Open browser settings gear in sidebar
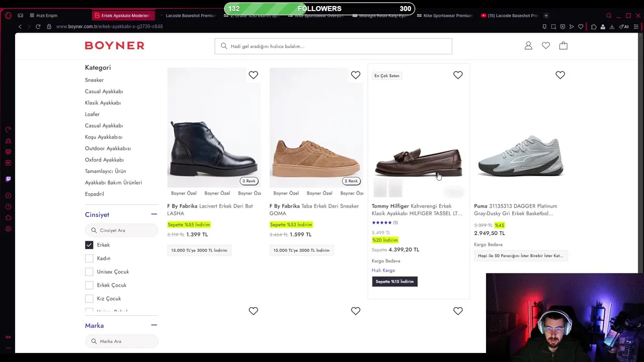Image resolution: width=644 pixels, height=362 pixels. click(8, 229)
